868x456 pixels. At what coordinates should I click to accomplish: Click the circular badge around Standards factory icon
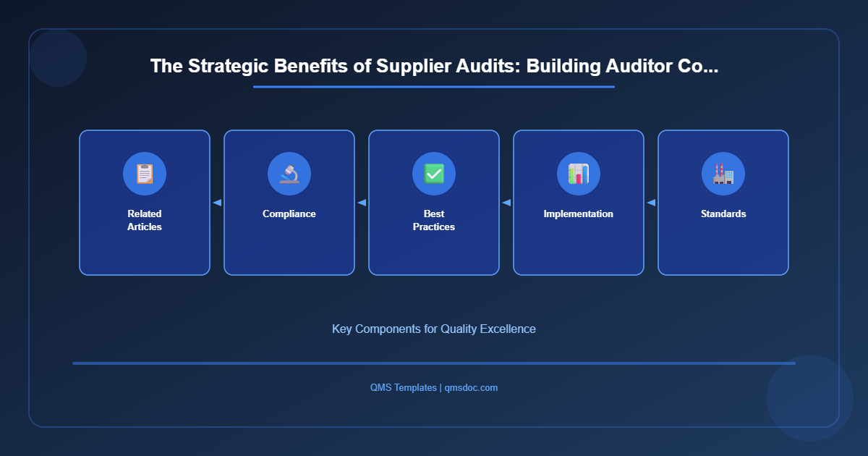click(x=723, y=174)
